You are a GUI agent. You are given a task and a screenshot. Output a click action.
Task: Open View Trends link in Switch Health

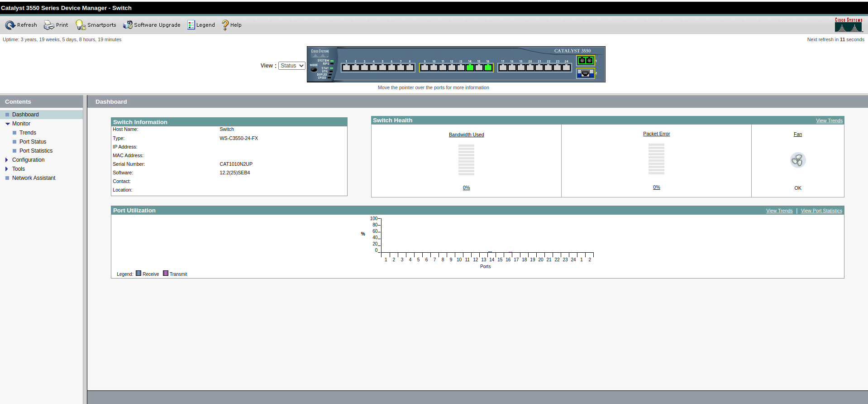pos(829,120)
